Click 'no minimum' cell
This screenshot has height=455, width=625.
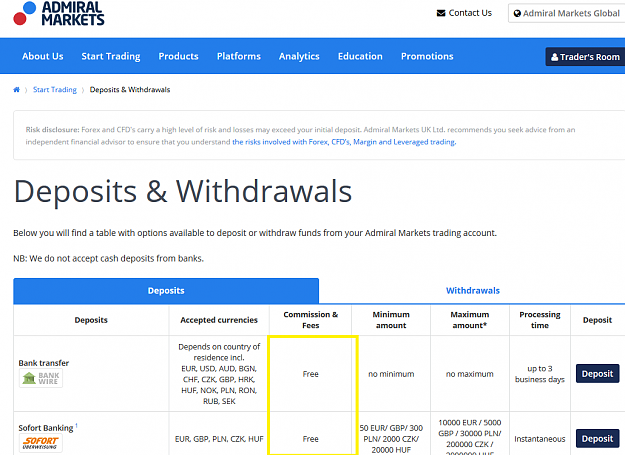point(391,374)
